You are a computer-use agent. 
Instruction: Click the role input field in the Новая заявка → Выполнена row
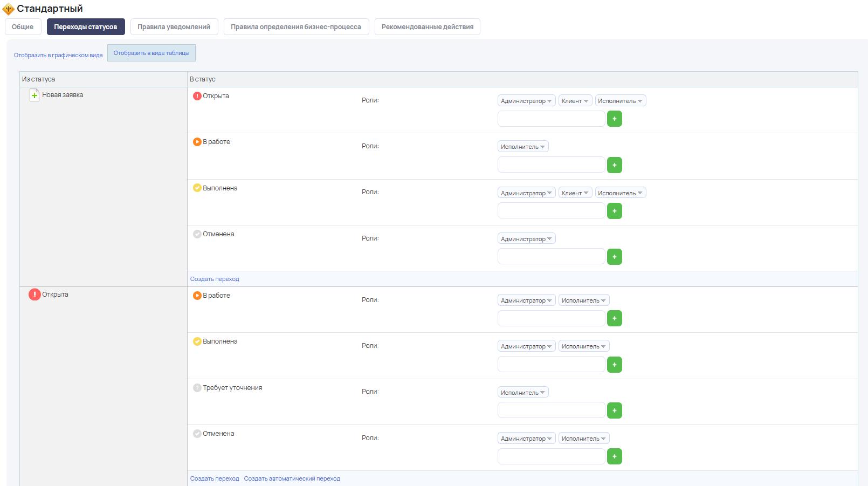tap(551, 211)
